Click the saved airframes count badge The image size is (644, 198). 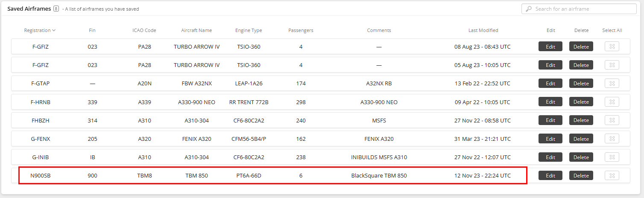56,9
